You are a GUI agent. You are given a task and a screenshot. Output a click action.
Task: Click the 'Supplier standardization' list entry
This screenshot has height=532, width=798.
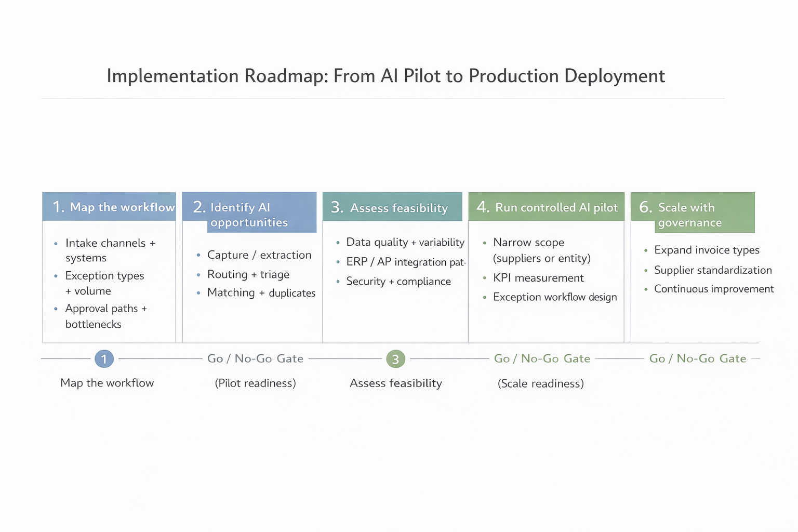(x=713, y=270)
